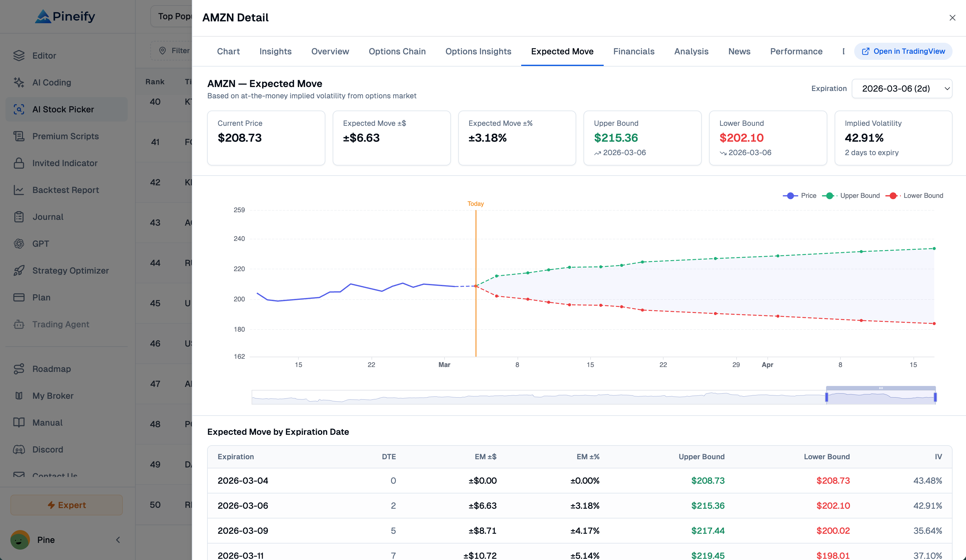
Task: Switch to the Options Chain tab
Action: tap(397, 51)
